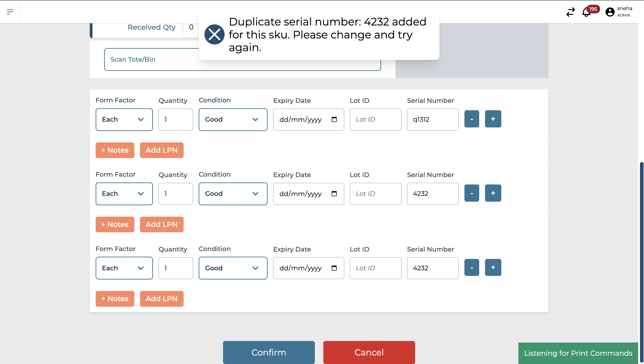Expand third row Form Factor dropdown
The height and width of the screenshot is (364, 644).
tap(124, 268)
